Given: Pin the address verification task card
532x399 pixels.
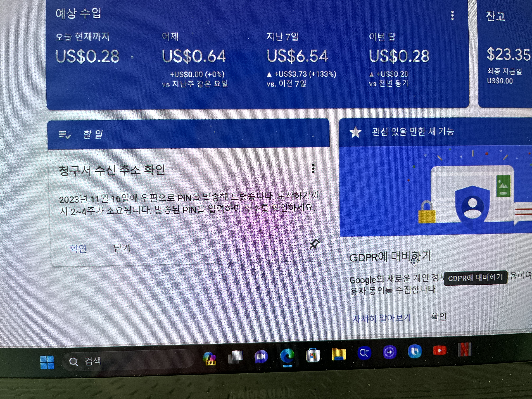Looking at the screenshot, I should 314,244.
